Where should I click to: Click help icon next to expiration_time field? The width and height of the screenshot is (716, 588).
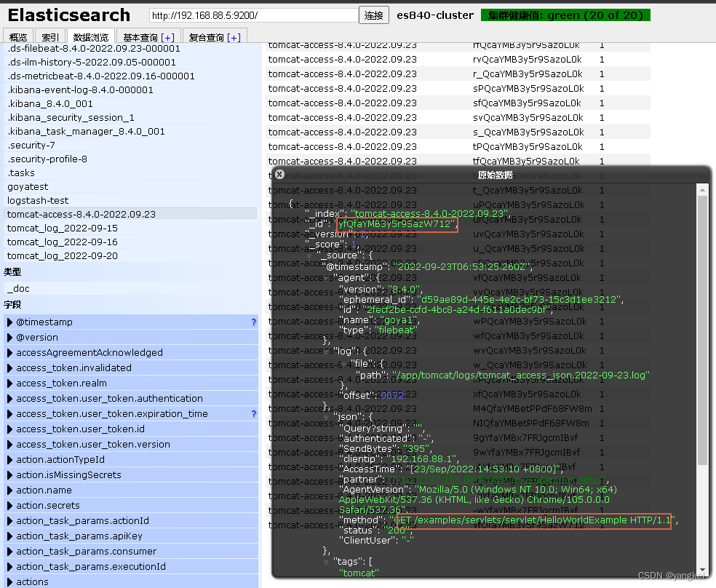click(x=253, y=413)
